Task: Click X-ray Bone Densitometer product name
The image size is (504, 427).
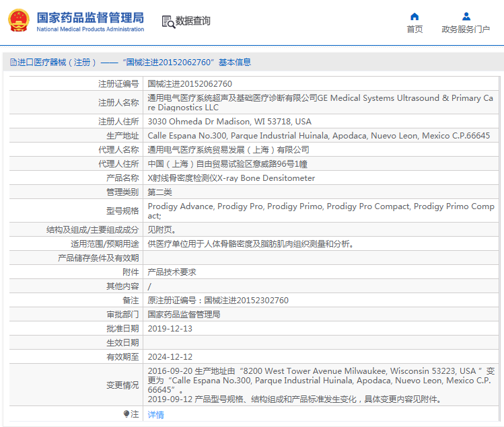Action: tap(231, 178)
